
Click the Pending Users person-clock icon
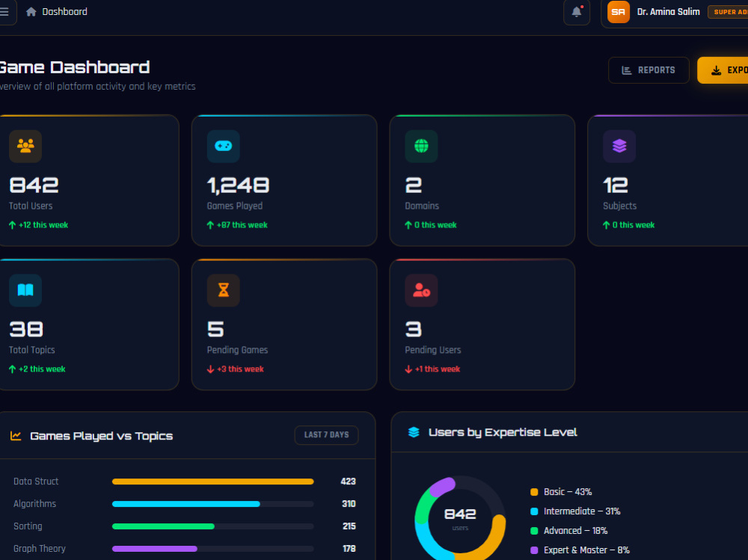coord(421,290)
